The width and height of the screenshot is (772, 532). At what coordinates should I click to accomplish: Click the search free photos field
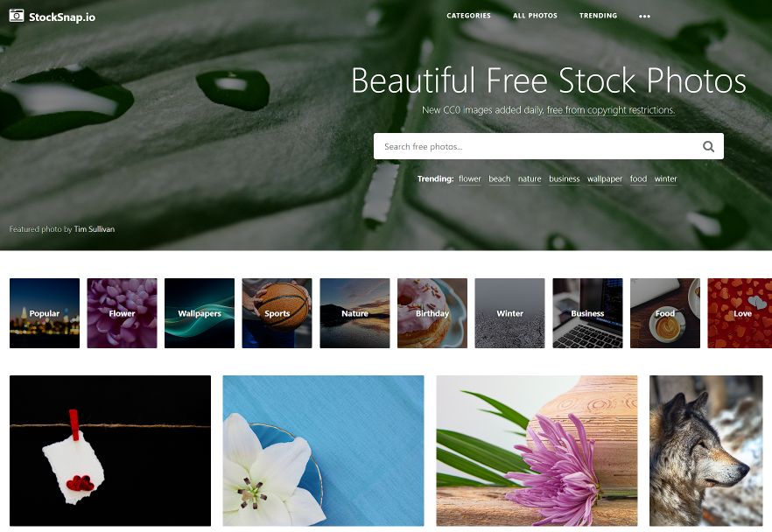549,146
